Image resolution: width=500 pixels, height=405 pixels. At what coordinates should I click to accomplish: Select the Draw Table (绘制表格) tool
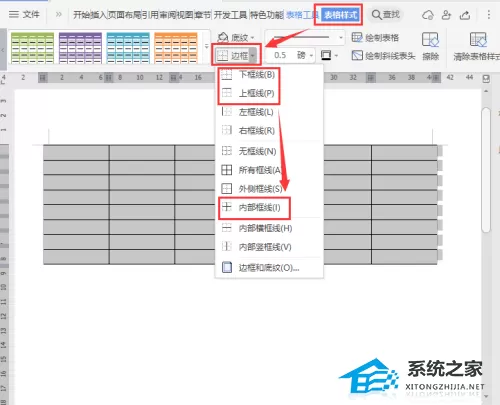tap(375, 38)
